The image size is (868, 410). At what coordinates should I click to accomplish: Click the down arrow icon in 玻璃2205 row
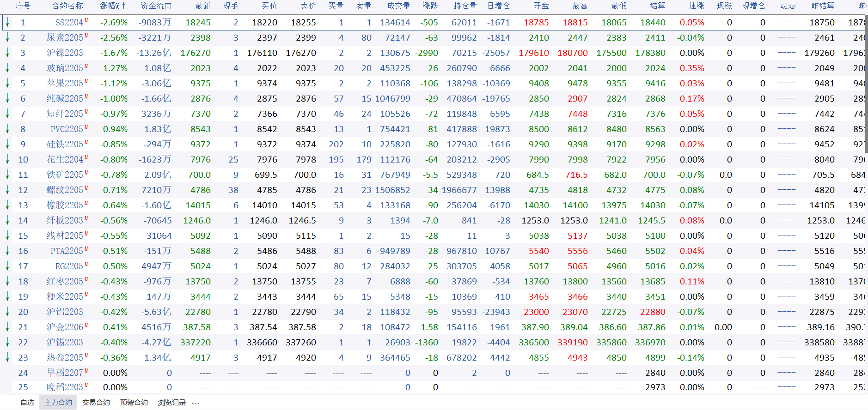click(7, 68)
